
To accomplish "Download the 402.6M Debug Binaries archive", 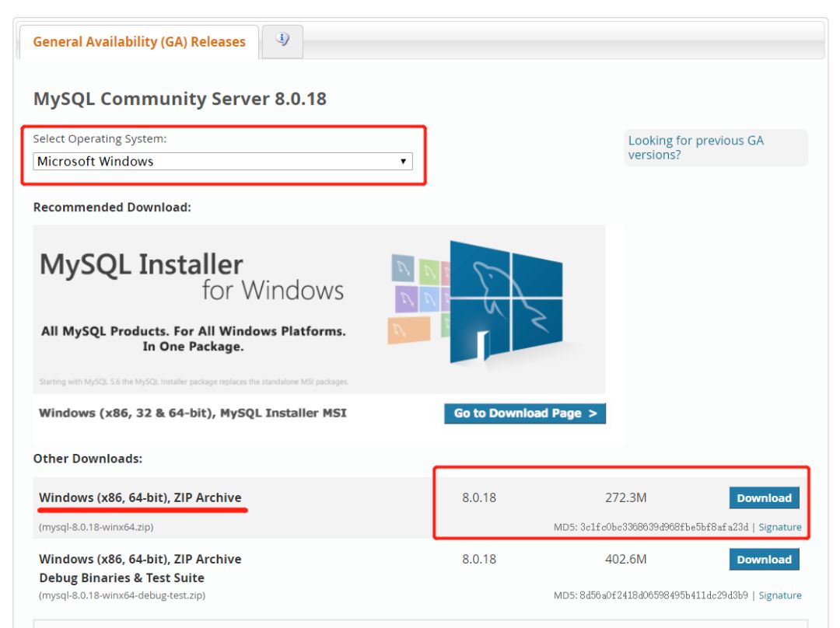I will click(764, 560).
